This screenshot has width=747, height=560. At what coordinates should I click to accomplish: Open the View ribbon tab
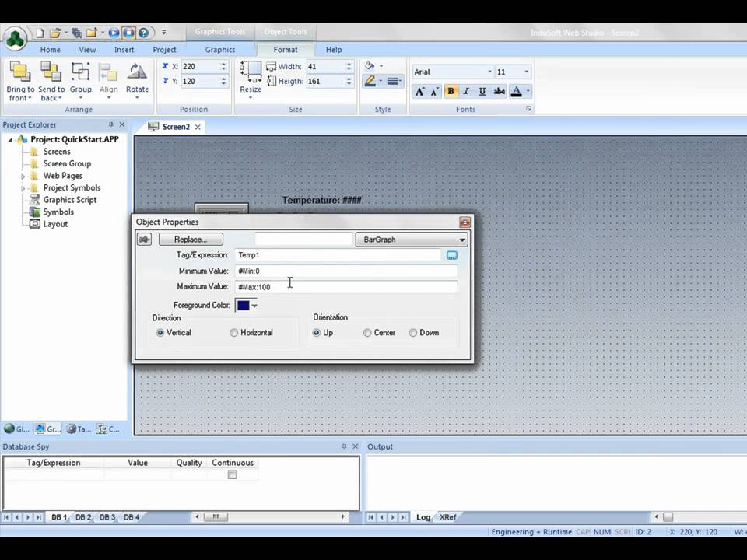coord(87,50)
